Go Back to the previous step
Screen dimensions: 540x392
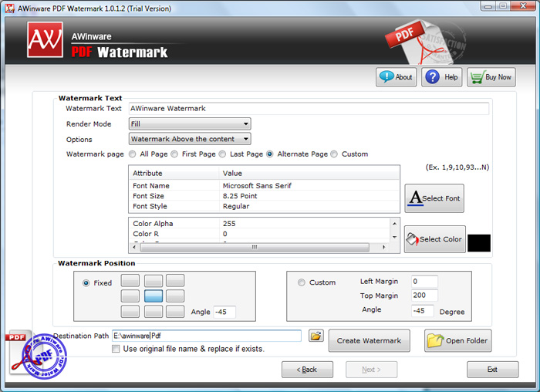pos(307,370)
